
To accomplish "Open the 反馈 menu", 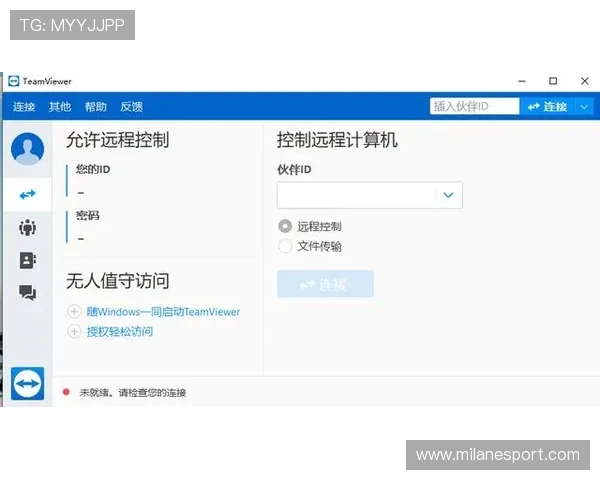I will tap(132, 106).
